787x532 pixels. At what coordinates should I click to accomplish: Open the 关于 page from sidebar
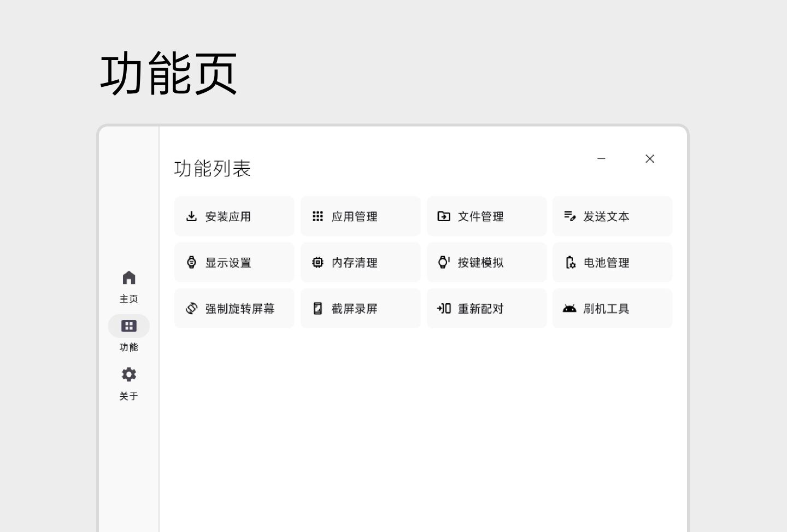click(x=129, y=382)
